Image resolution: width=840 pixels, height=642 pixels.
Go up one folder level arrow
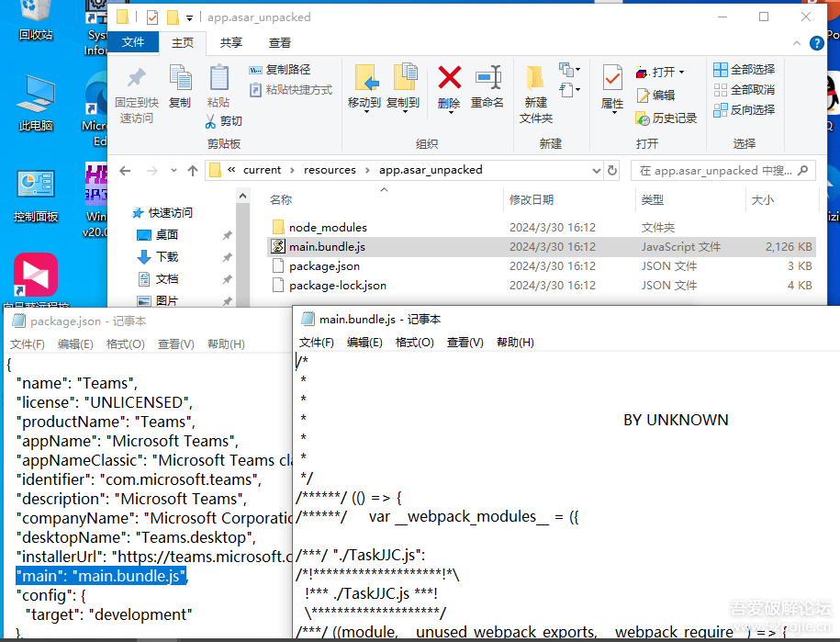tap(193, 171)
